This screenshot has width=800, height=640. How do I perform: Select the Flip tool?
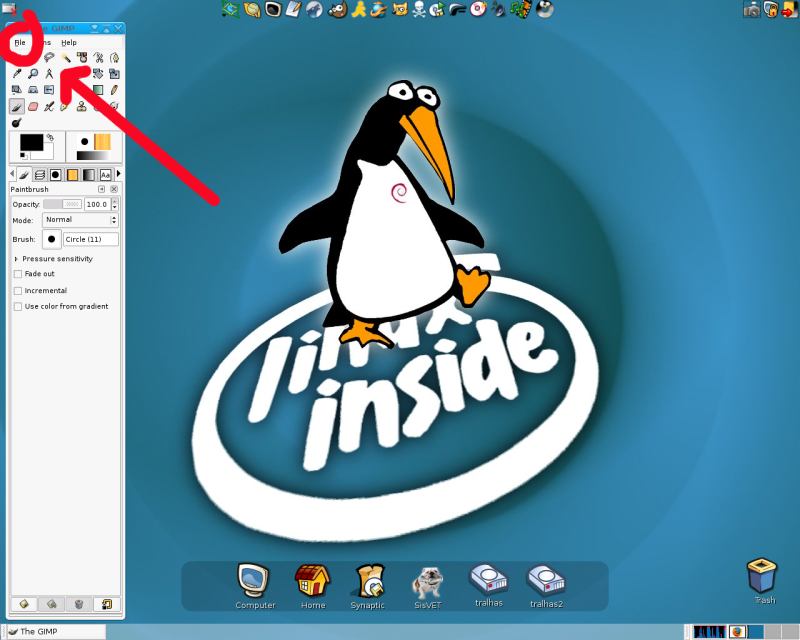(x=49, y=90)
